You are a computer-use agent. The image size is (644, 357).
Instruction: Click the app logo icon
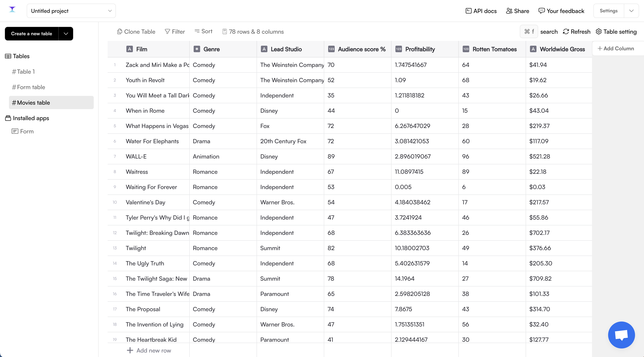point(12,9)
